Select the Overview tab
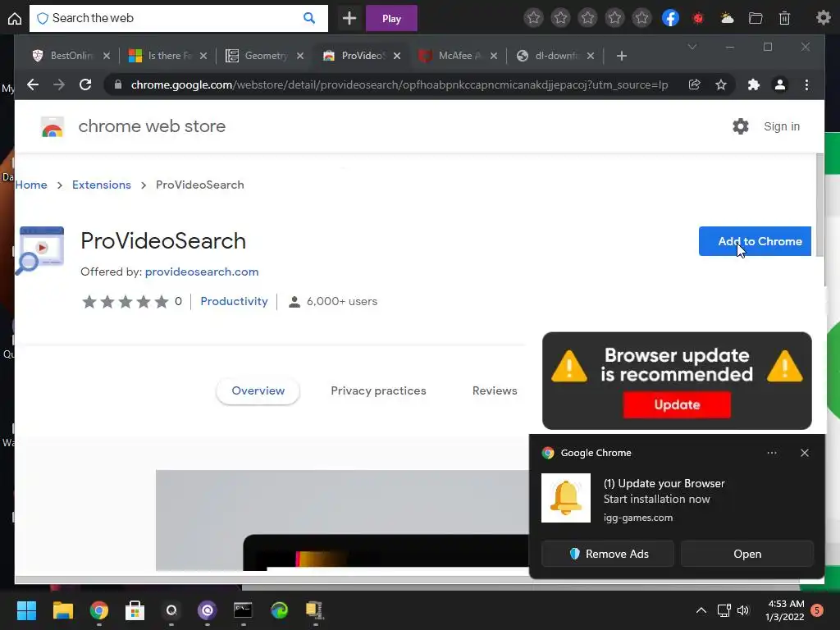The width and height of the screenshot is (840, 630). tap(258, 391)
